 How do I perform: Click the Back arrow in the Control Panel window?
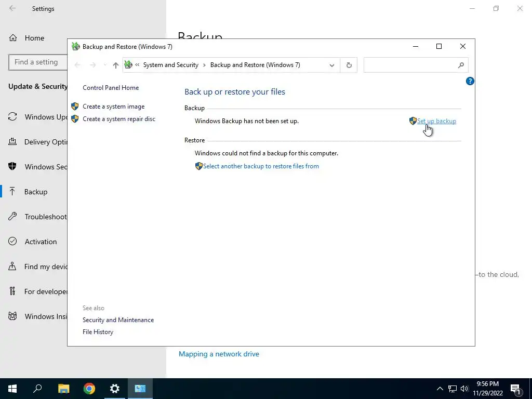point(77,65)
